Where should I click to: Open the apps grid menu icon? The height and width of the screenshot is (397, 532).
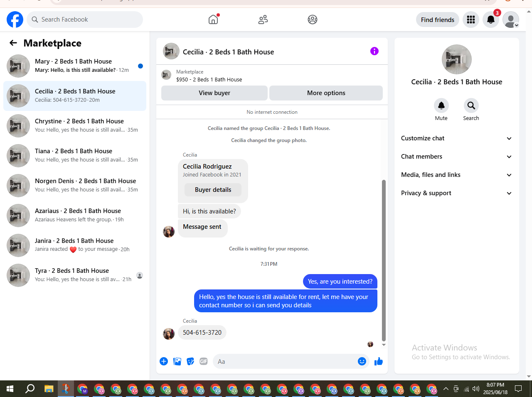click(471, 20)
